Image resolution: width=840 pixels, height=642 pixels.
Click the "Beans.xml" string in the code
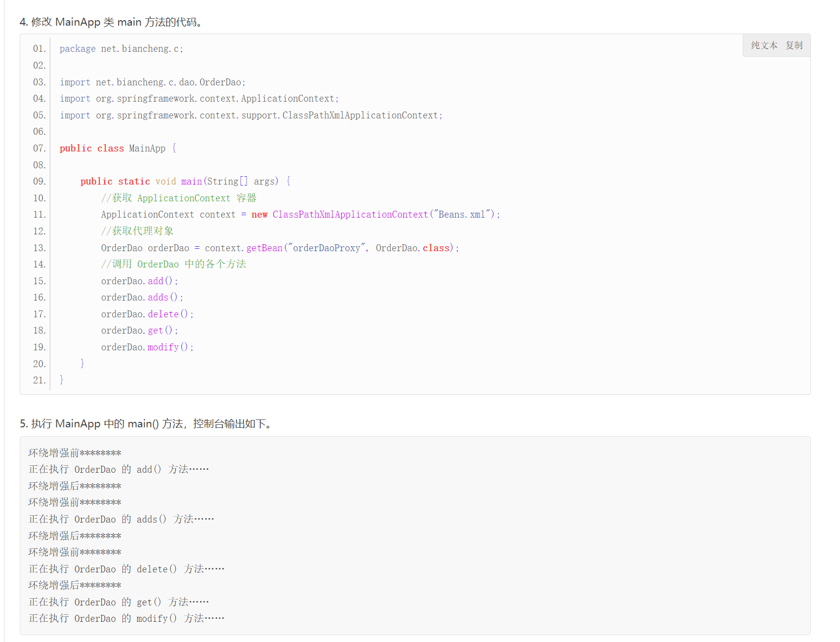coord(462,215)
